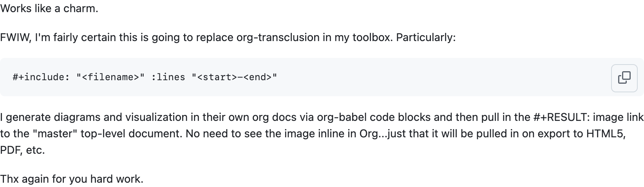
Task: Click the "Works like a charm." sentence
Action: (x=49, y=8)
